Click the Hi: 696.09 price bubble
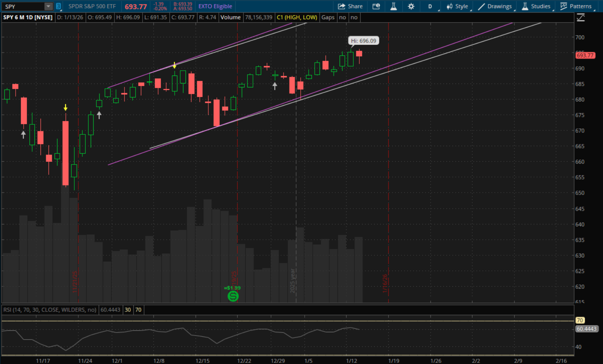This screenshot has height=364, width=603. (x=363, y=41)
